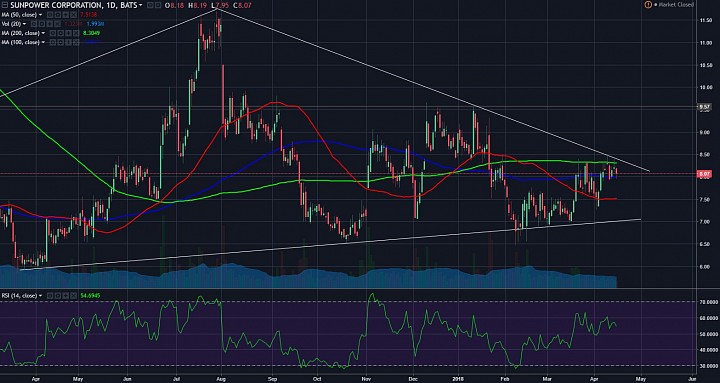Toggle visibility of the MA (200, close) indicator

52,33
